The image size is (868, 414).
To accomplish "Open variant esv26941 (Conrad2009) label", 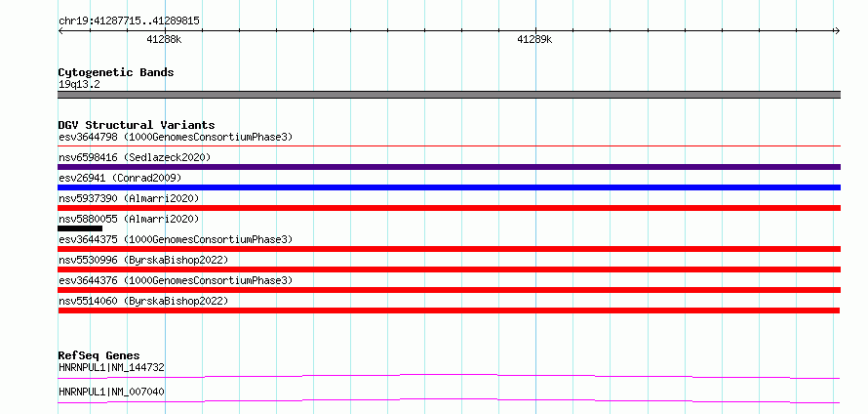I will click(x=120, y=178).
